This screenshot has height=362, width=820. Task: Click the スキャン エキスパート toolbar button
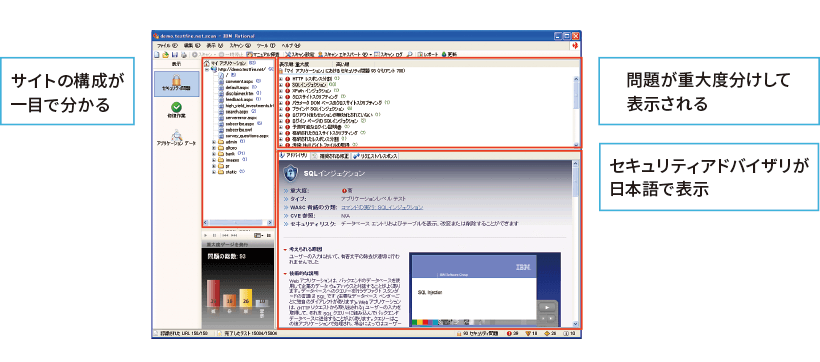[x=342, y=54]
